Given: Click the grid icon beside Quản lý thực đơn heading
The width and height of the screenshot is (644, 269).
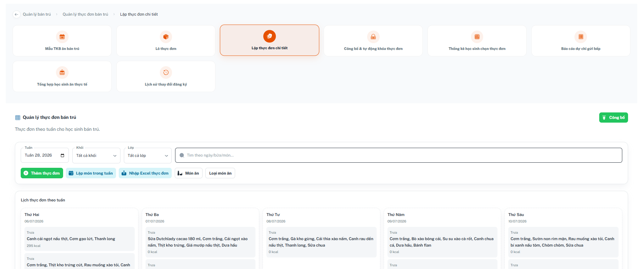Looking at the screenshot, I should coord(18,118).
